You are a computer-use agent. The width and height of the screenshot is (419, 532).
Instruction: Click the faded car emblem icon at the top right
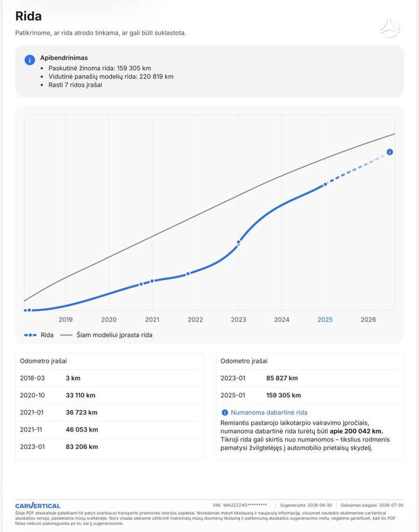pos(390,28)
